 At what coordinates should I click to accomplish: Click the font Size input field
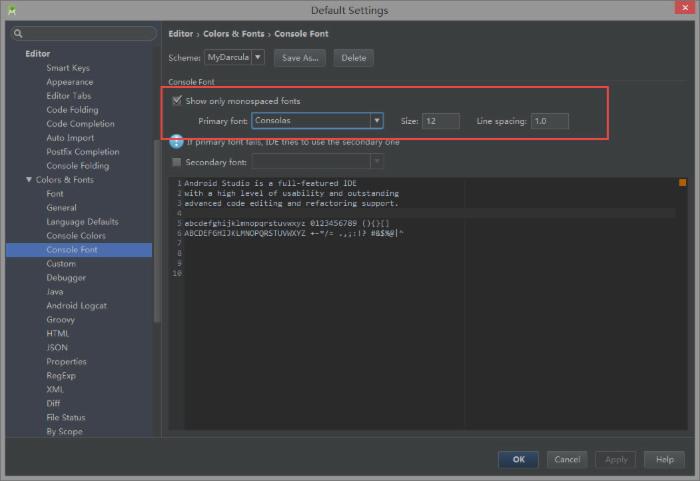coord(440,121)
